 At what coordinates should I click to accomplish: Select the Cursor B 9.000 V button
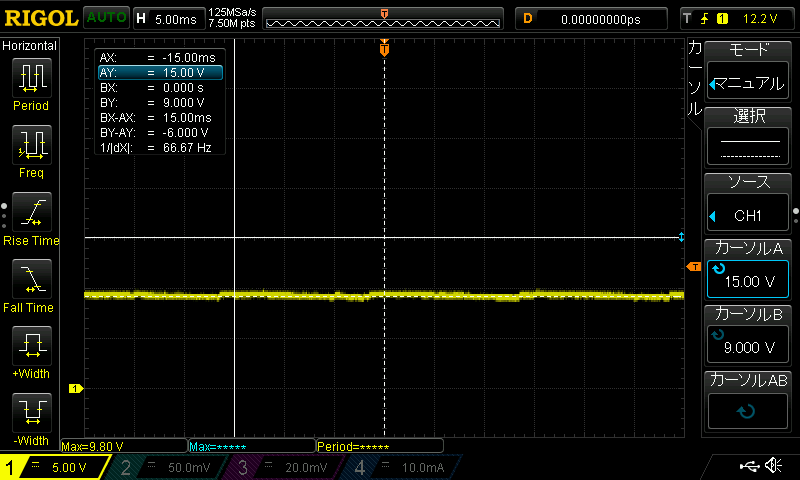tap(750, 335)
